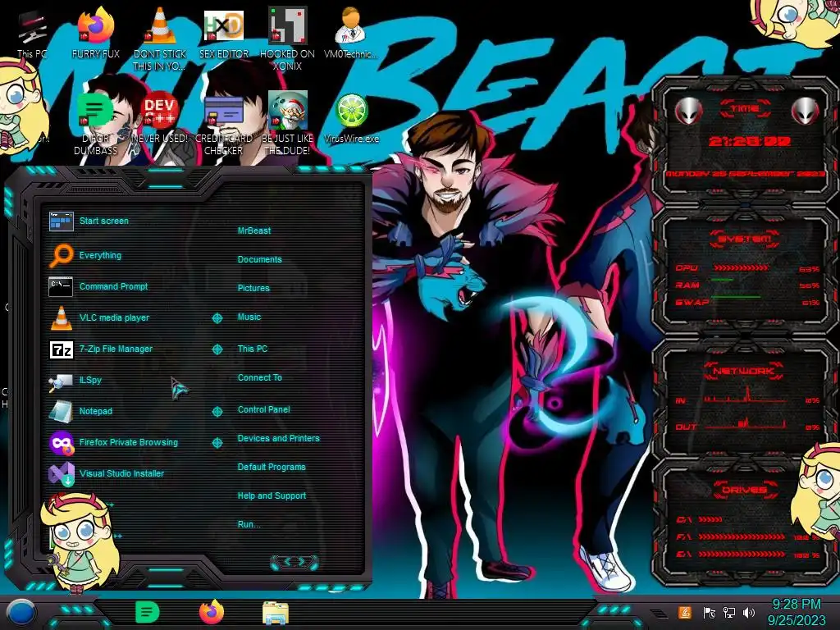Image resolution: width=840 pixels, height=630 pixels.
Task: Open Control Panel from the start menu
Action: pyautogui.click(x=263, y=409)
